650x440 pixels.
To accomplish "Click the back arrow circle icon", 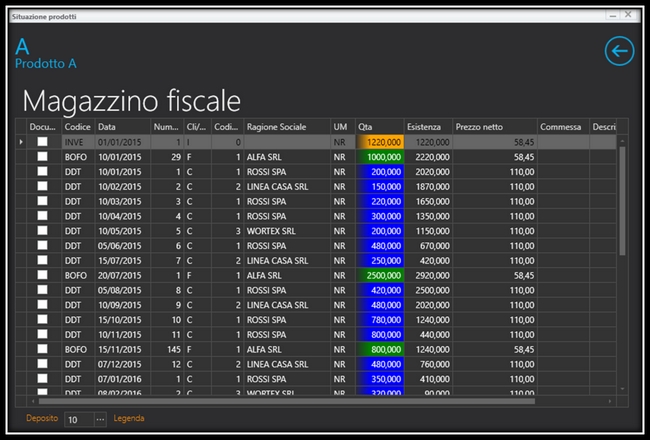I will 620,51.
